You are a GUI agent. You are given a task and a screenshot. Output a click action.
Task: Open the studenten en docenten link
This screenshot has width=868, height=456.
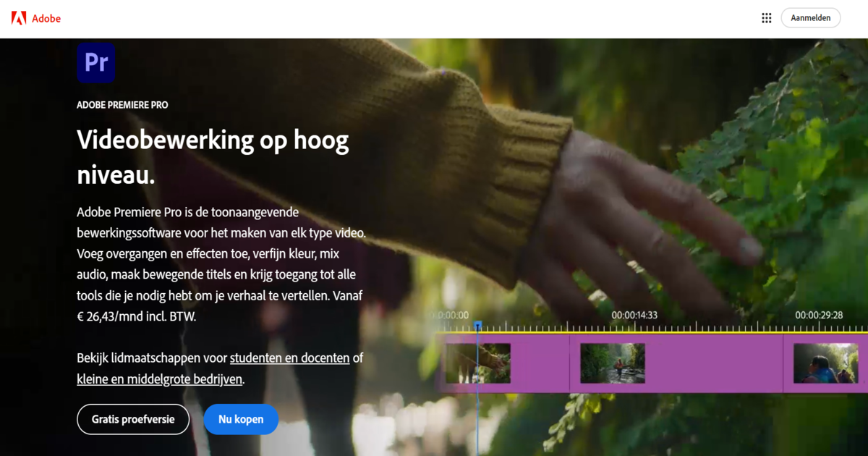[x=290, y=358]
